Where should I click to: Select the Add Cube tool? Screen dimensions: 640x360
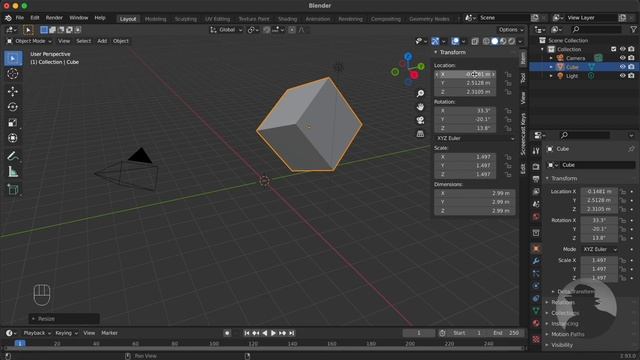pyautogui.click(x=13, y=190)
